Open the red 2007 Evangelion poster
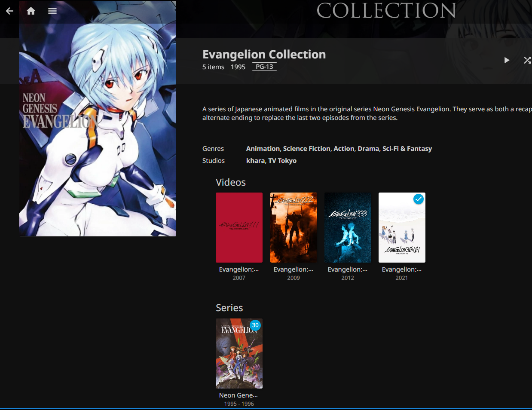This screenshot has width=532, height=410. coord(239,227)
